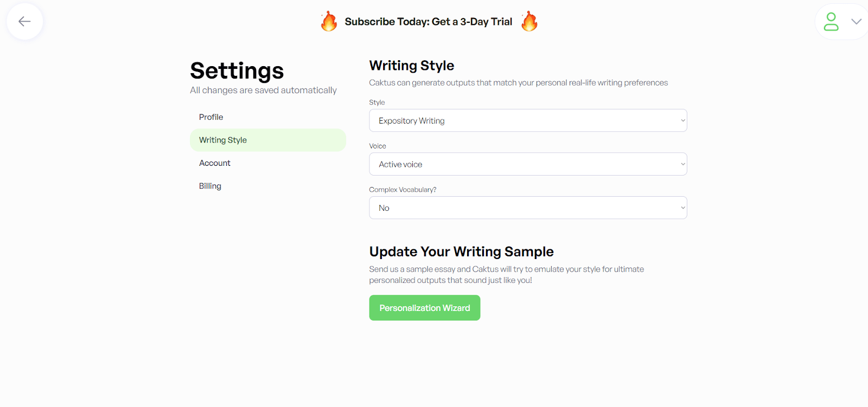Click the Personalization Wizard button
868x407 pixels.
424,307
